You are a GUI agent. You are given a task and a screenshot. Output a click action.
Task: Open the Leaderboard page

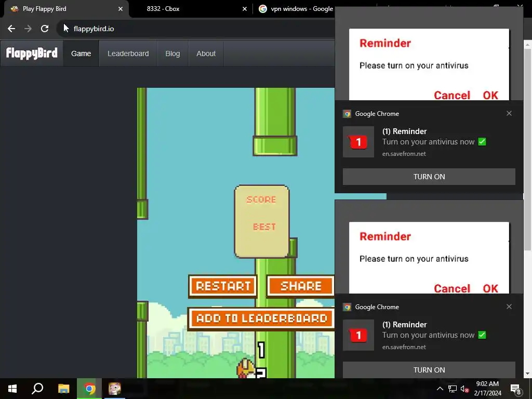[x=128, y=54]
